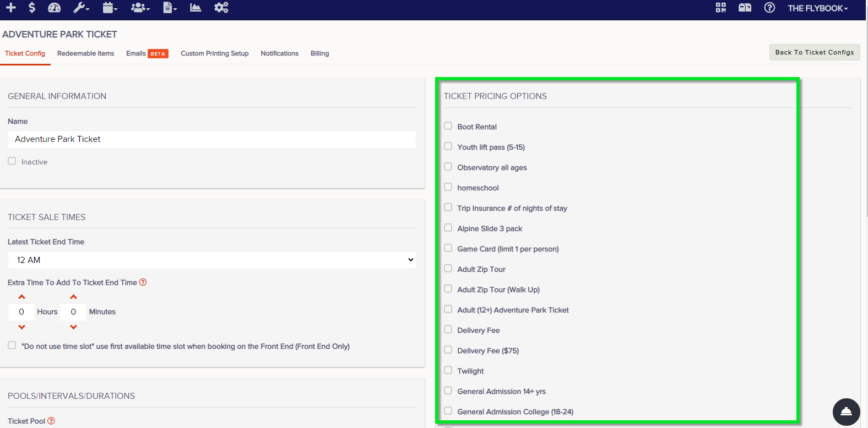
Task: Increase Minutes with the up arrow
Action: click(74, 297)
